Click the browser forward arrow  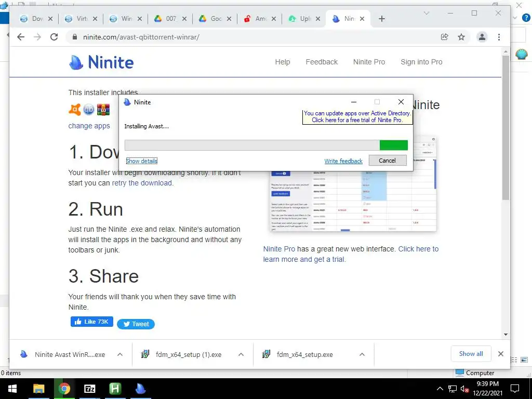click(x=37, y=37)
